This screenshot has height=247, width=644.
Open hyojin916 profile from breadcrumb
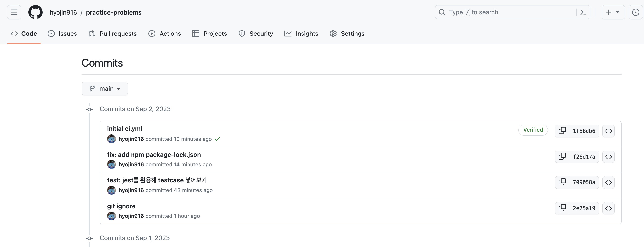click(63, 12)
